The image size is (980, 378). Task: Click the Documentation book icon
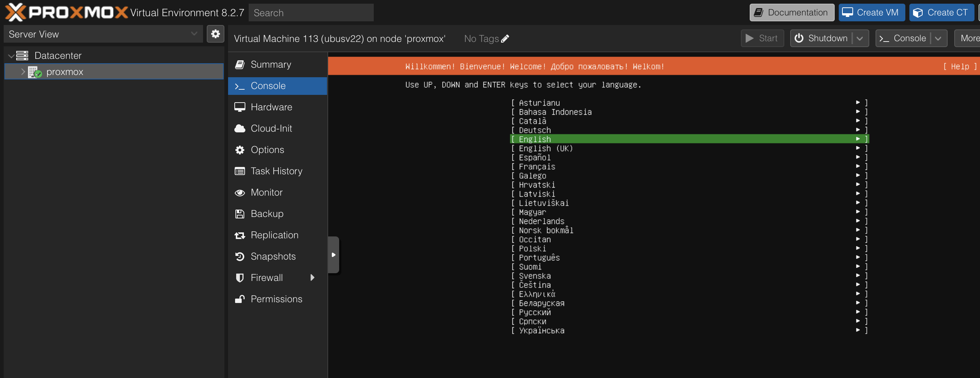click(x=759, y=13)
